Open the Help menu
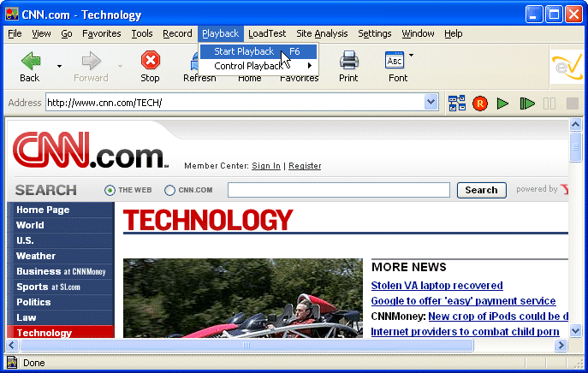Screen dimensions: 588x373 (x=454, y=33)
